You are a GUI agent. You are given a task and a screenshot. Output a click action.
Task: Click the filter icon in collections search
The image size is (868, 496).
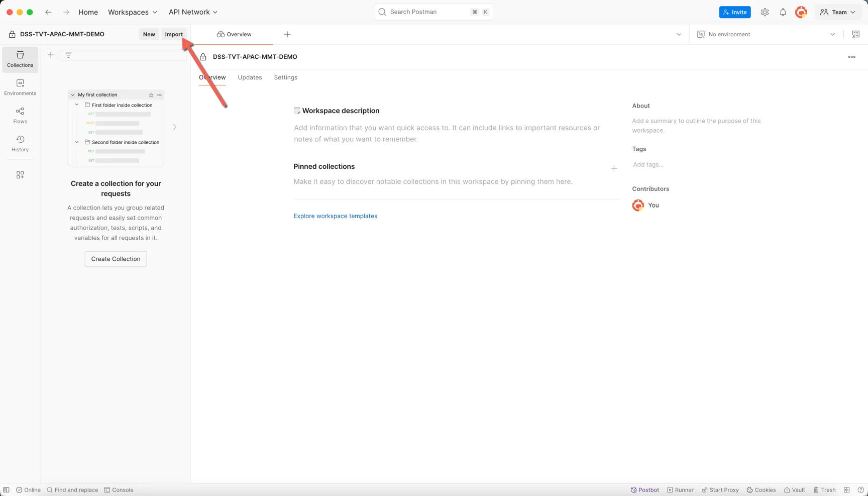(x=68, y=55)
